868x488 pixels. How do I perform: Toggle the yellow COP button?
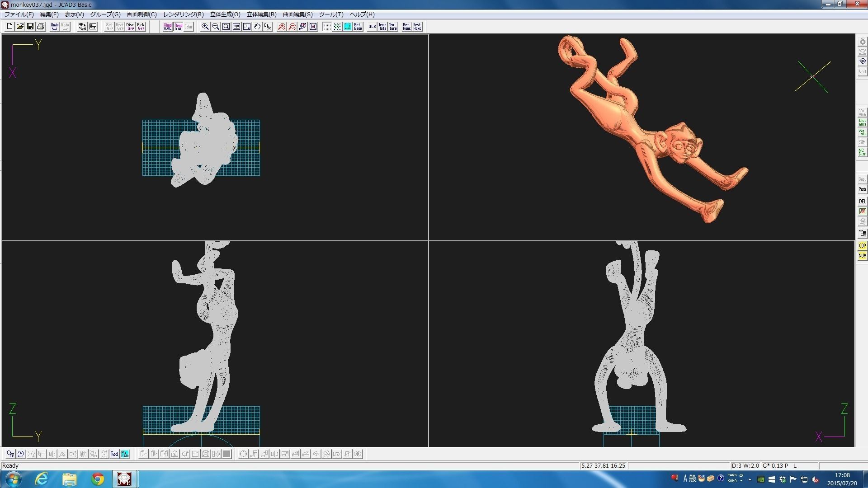[x=862, y=246]
